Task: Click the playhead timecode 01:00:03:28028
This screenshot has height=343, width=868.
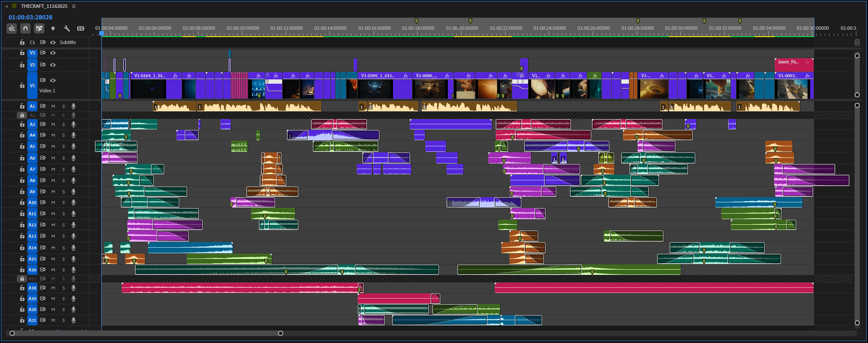Action: pos(31,17)
